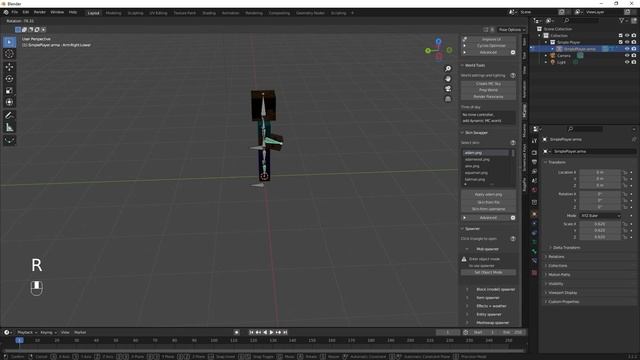Select the Move tool in viewport toolbar
Image resolution: width=640 pixels, height=360 pixels.
9,67
